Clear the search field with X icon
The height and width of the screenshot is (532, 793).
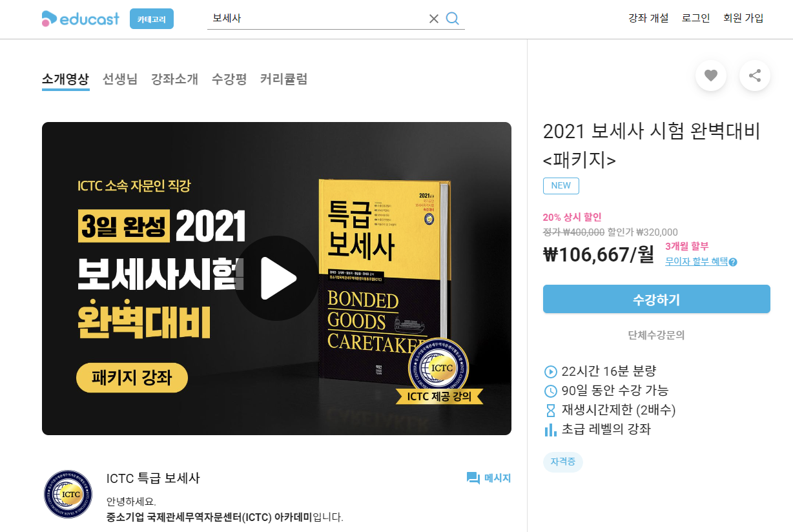pos(434,19)
